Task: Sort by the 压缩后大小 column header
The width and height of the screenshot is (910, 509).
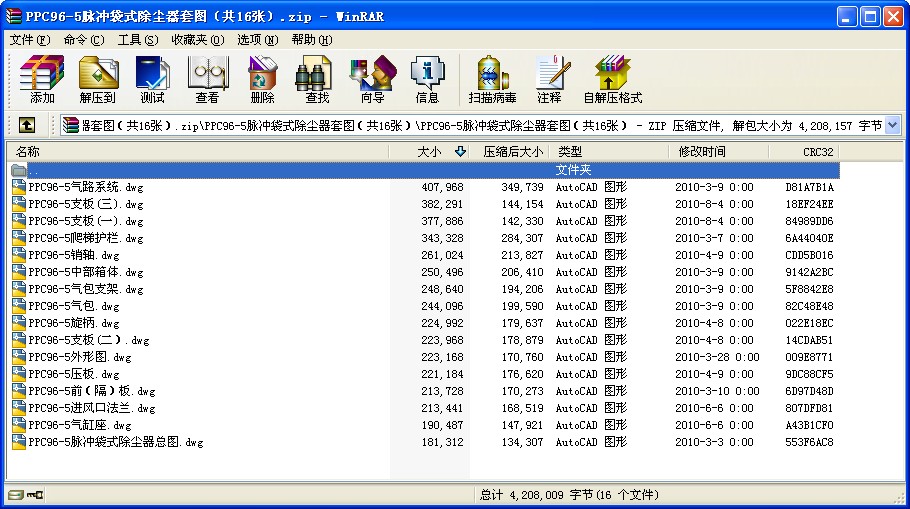Action: pyautogui.click(x=513, y=151)
